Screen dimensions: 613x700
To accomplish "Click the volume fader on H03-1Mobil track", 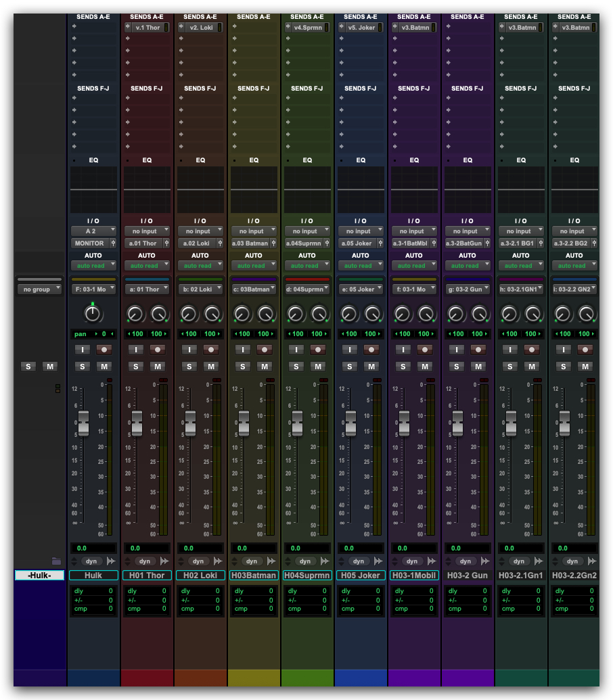I will click(404, 423).
